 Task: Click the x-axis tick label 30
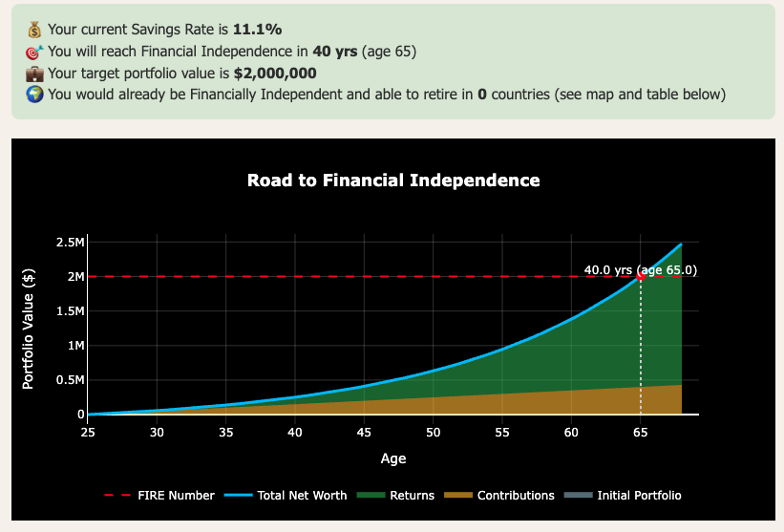pos(157,433)
